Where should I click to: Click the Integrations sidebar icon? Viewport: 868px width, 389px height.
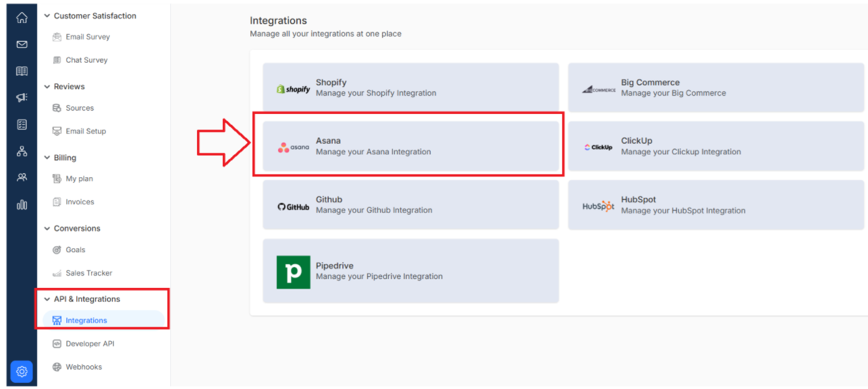point(57,320)
